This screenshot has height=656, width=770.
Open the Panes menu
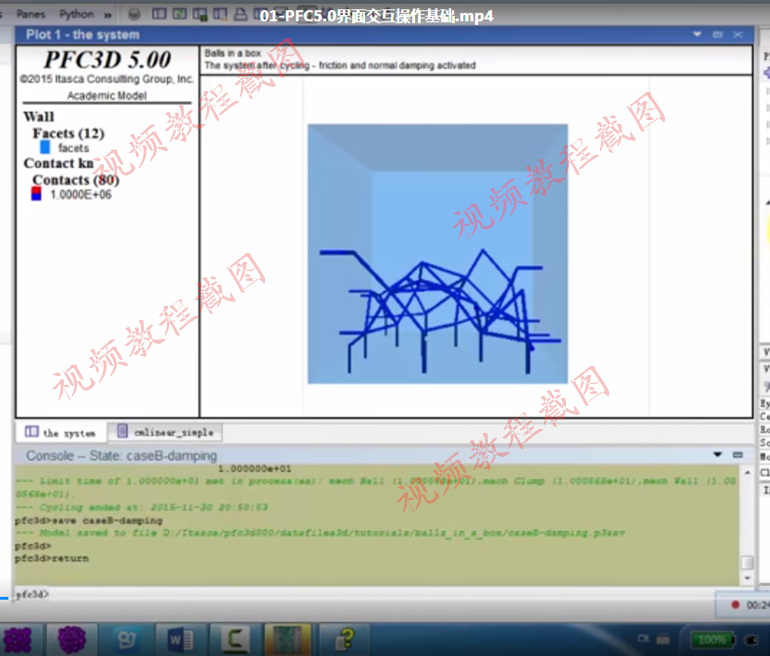click(30, 14)
